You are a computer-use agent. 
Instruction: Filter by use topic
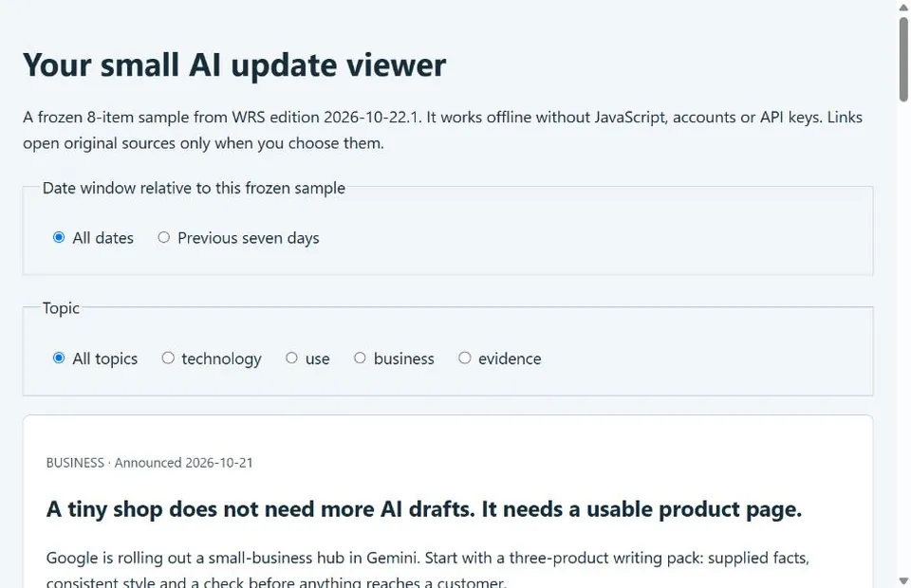pyautogui.click(x=291, y=358)
